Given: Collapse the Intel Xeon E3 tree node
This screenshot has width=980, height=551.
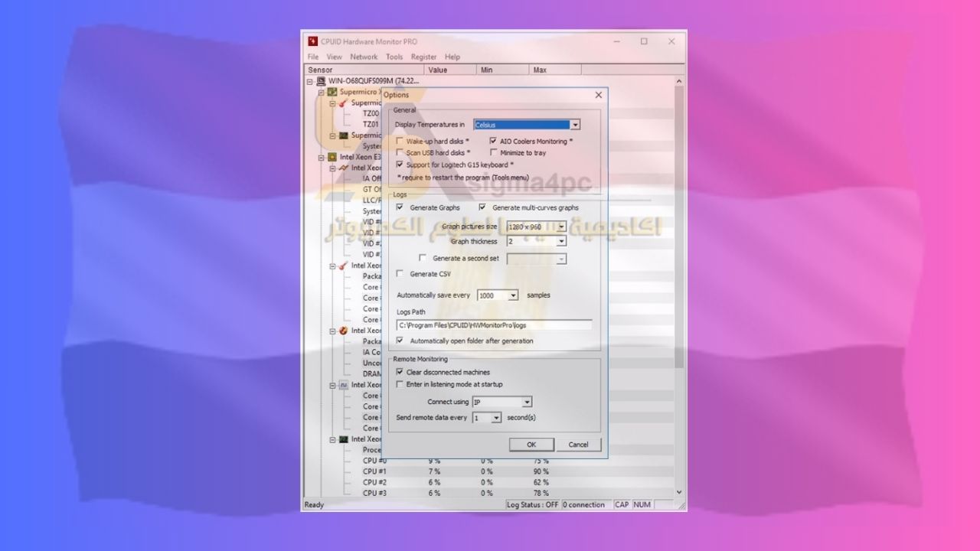Looking at the screenshot, I should pyautogui.click(x=322, y=157).
